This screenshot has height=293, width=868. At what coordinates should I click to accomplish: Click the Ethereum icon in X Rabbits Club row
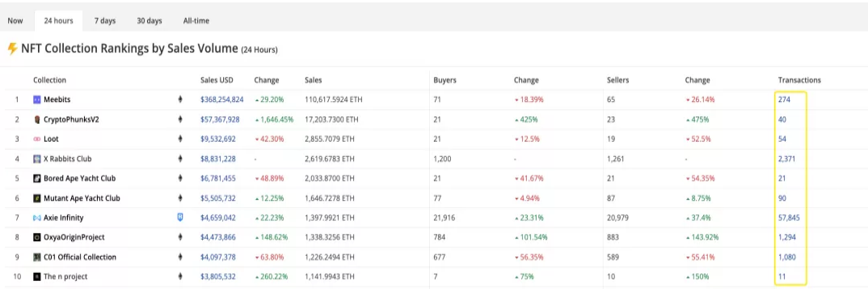tap(179, 159)
